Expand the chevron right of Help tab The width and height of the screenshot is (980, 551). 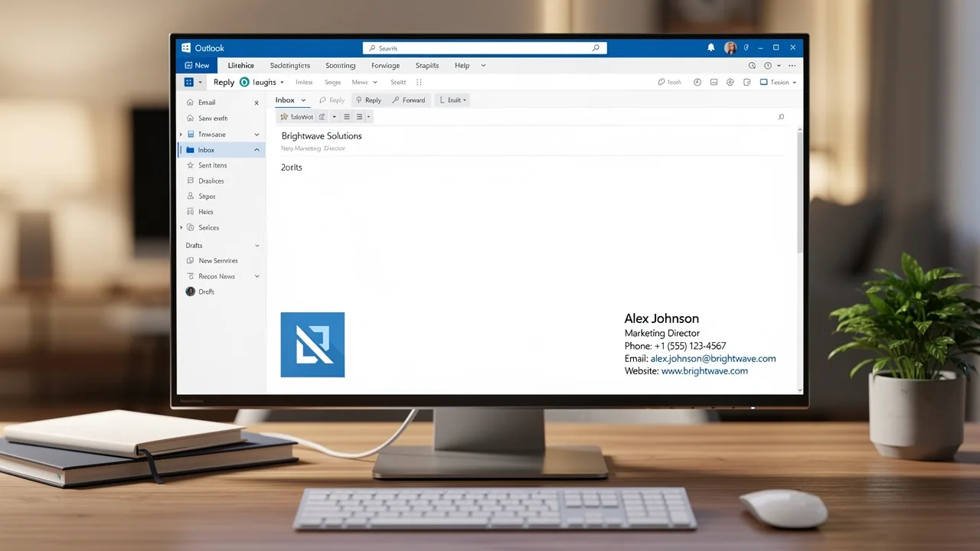pos(483,66)
